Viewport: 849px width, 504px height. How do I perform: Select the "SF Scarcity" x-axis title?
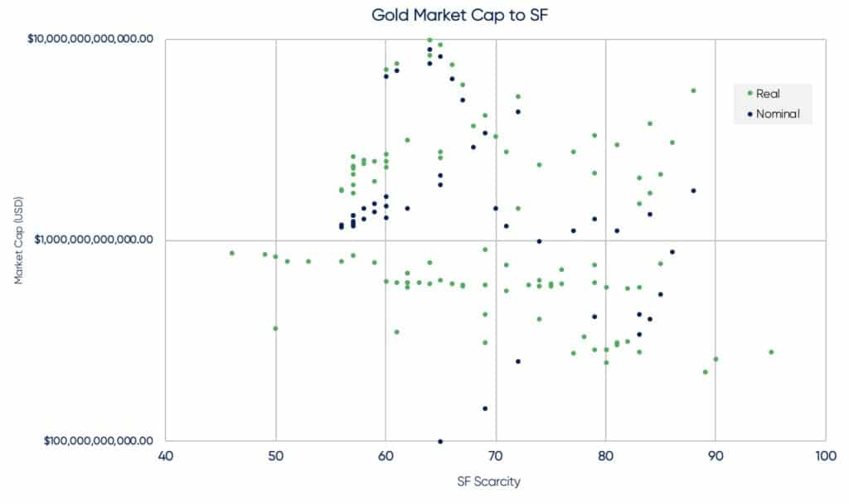[x=496, y=482]
